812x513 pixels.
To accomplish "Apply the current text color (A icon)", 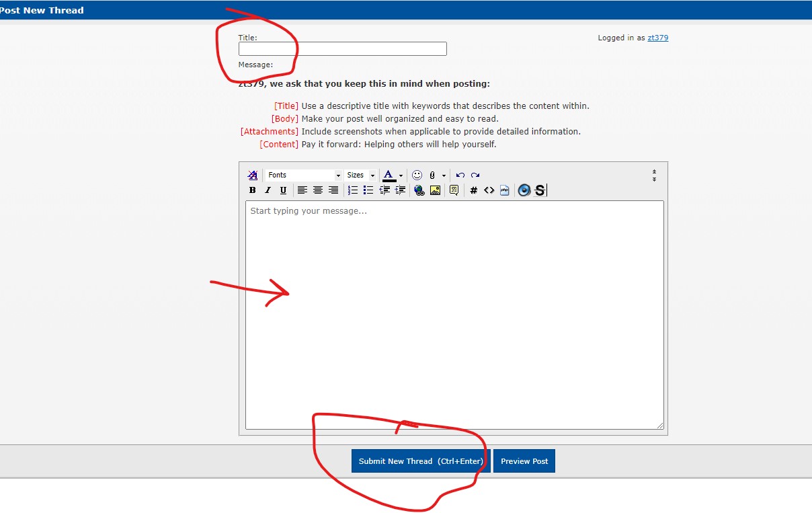I will tap(389, 175).
